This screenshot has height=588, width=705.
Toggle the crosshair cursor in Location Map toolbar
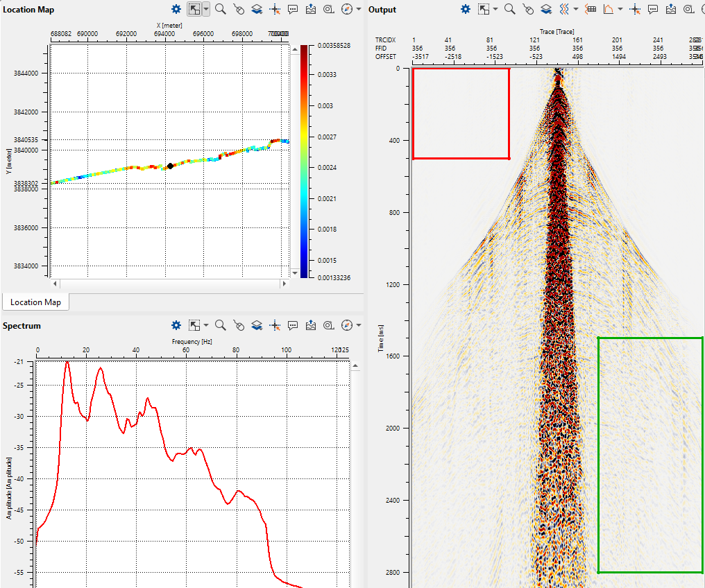[275, 9]
